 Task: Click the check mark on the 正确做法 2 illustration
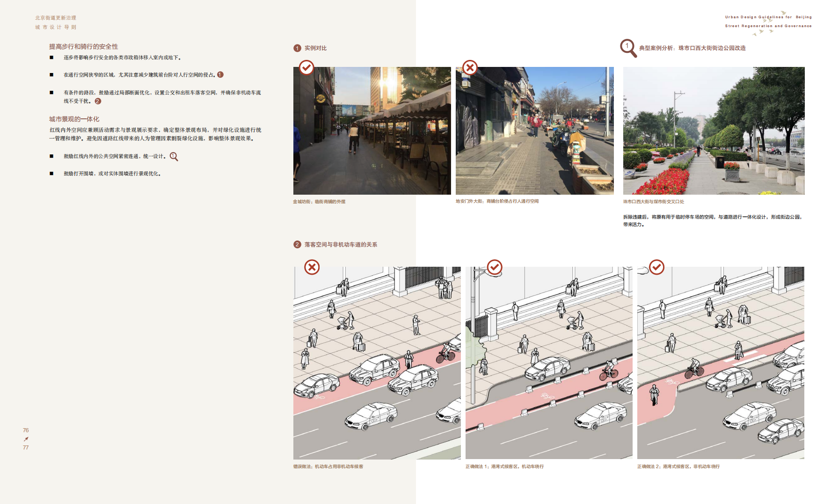pos(656,267)
